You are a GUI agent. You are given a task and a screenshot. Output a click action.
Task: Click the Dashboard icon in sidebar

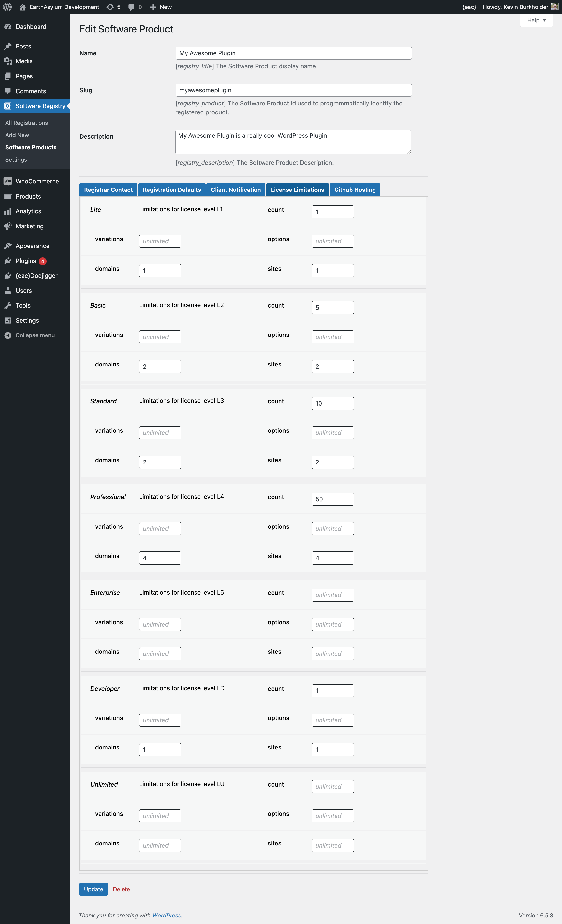pyautogui.click(x=8, y=27)
